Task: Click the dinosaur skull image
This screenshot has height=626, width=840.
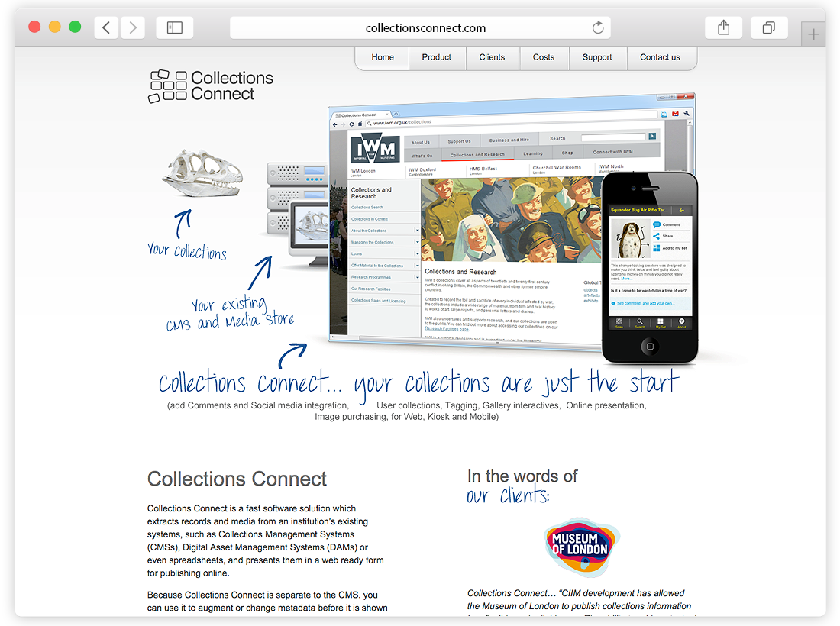Action: point(202,173)
